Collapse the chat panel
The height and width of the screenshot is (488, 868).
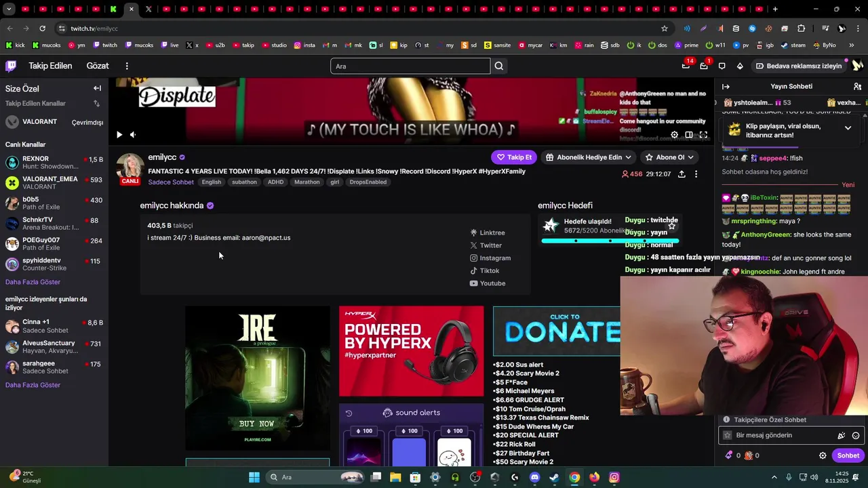pyautogui.click(x=726, y=87)
